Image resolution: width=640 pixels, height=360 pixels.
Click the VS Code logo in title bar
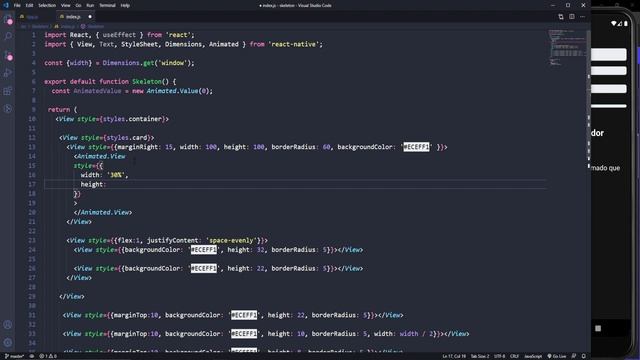tap(6, 5)
